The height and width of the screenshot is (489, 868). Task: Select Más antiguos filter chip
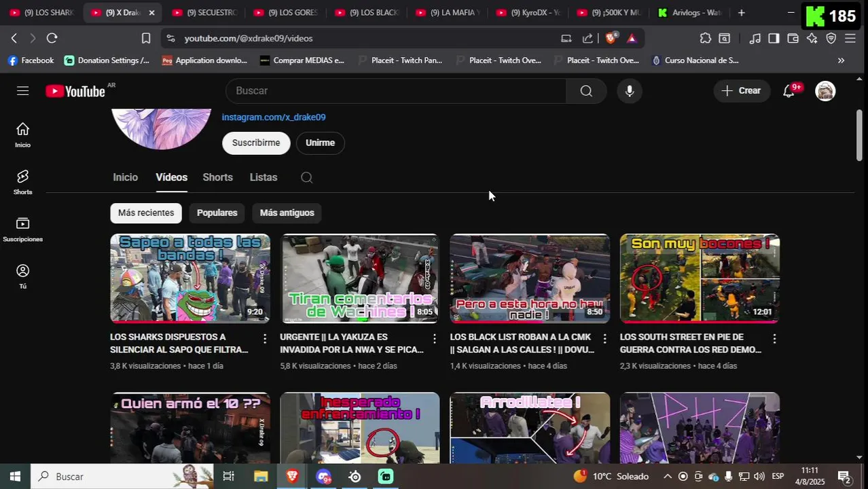point(287,213)
